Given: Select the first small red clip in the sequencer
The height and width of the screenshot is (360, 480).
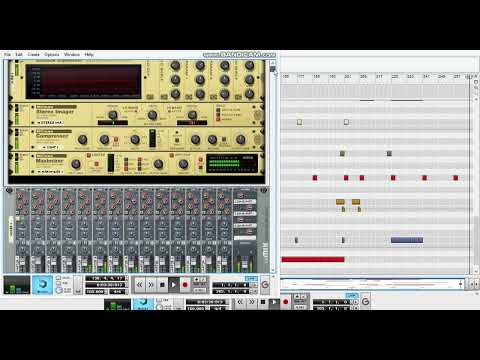Looking at the screenshot, I should tap(315, 178).
